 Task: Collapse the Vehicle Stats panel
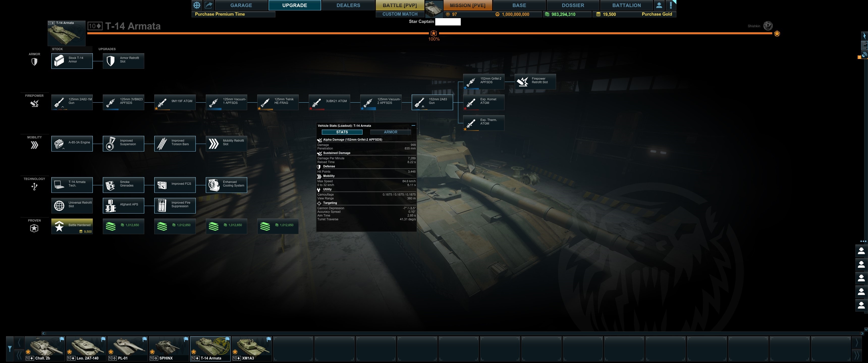[413, 125]
